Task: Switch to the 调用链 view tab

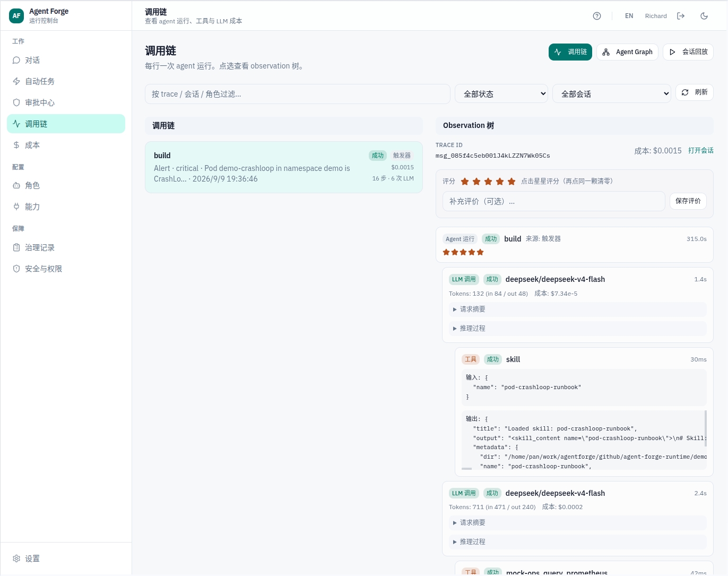Action: pyautogui.click(x=570, y=52)
